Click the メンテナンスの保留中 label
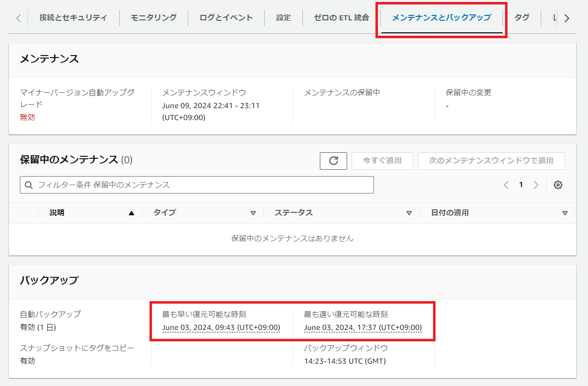The image size is (588, 386). [x=342, y=93]
